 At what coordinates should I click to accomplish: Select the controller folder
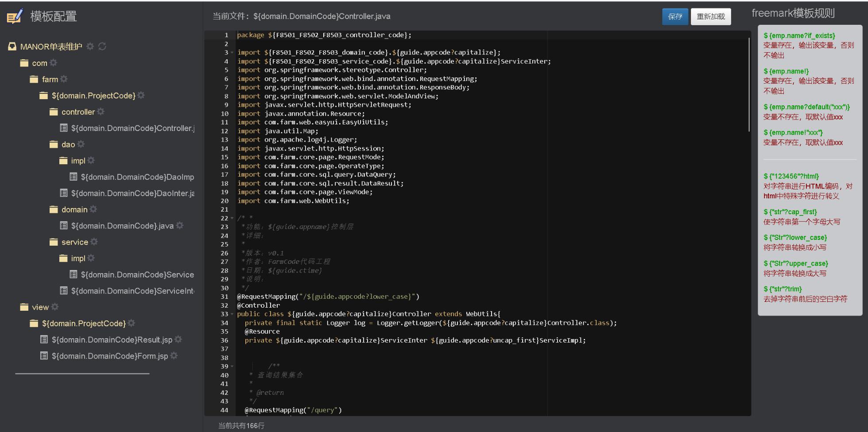pyautogui.click(x=78, y=112)
